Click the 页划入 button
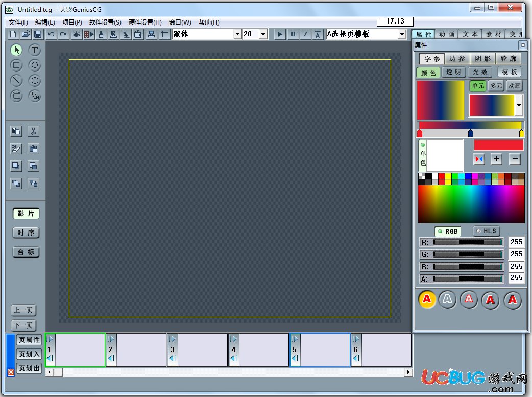The image size is (532, 397). click(29, 354)
